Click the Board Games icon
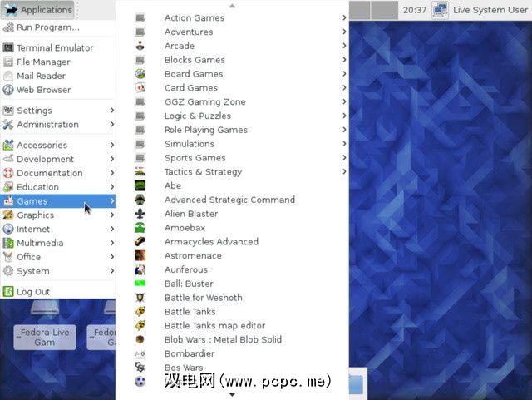This screenshot has height=400, width=532. (140, 74)
